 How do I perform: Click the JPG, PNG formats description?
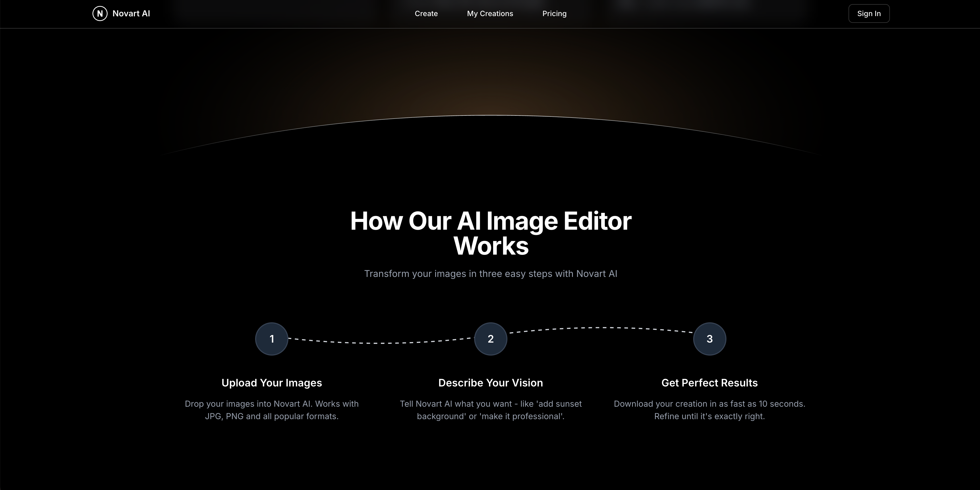272,410
